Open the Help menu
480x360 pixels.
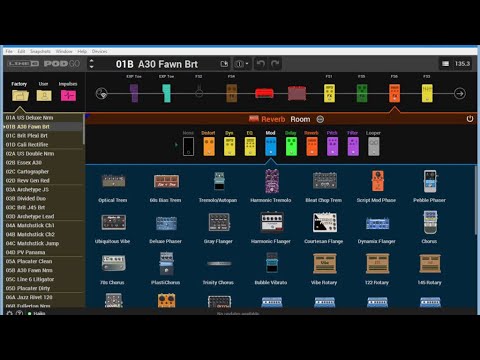[82, 51]
